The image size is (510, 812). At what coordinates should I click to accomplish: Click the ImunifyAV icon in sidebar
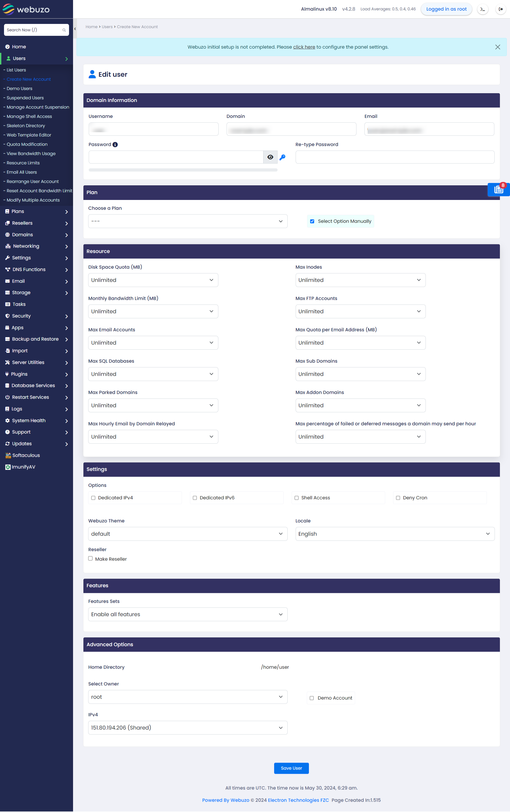pyautogui.click(x=7, y=467)
